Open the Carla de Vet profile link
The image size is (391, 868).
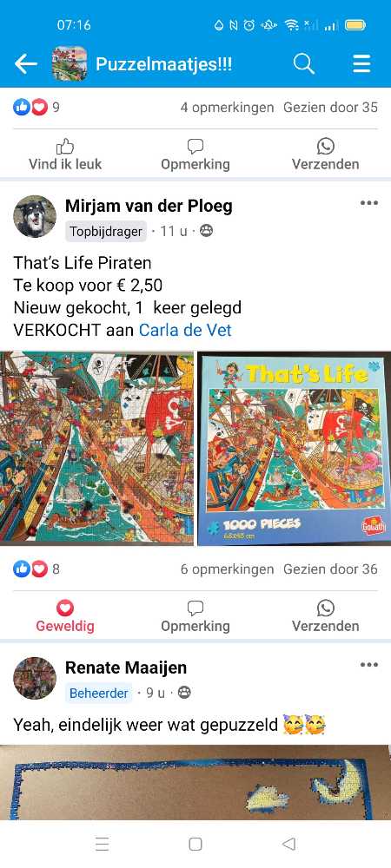point(185,331)
